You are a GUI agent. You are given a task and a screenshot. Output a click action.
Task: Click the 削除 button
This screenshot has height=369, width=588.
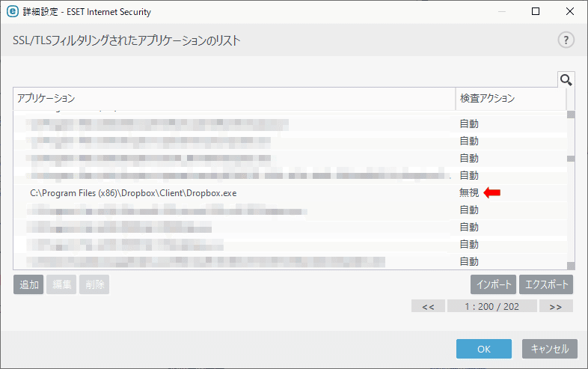click(94, 284)
